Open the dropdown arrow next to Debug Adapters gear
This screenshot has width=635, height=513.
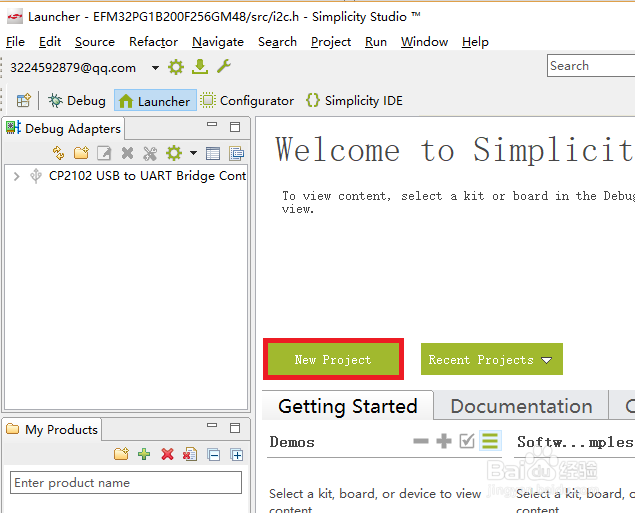(x=193, y=153)
